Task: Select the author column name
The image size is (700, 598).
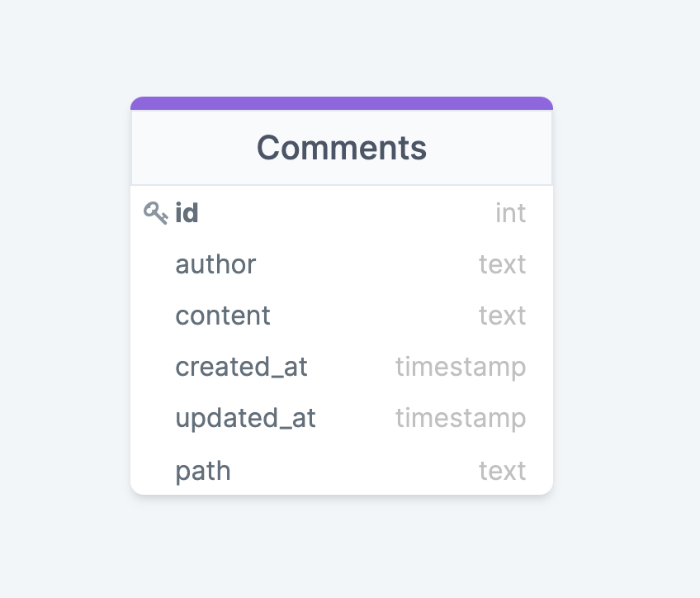Action: pos(215,264)
